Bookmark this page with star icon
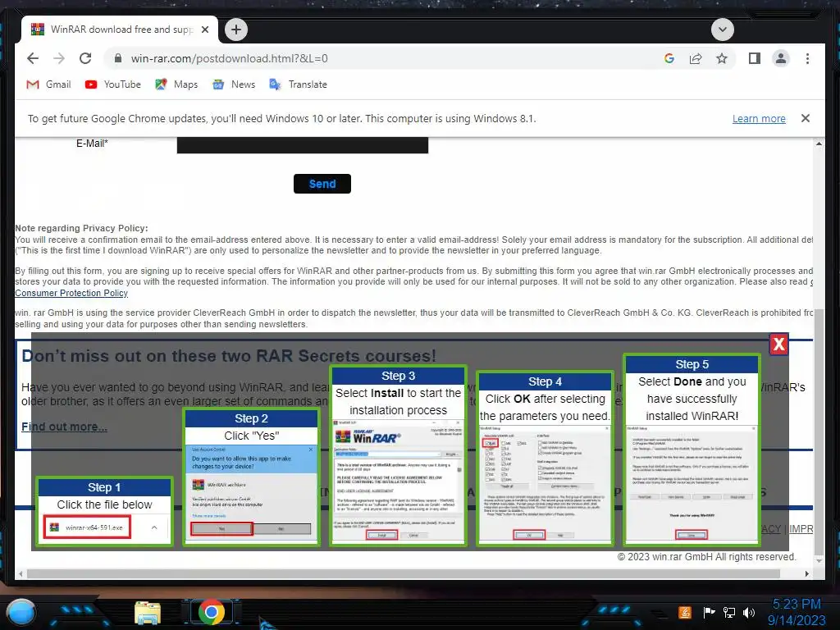Screen dimensions: 840x630 tap(722, 58)
